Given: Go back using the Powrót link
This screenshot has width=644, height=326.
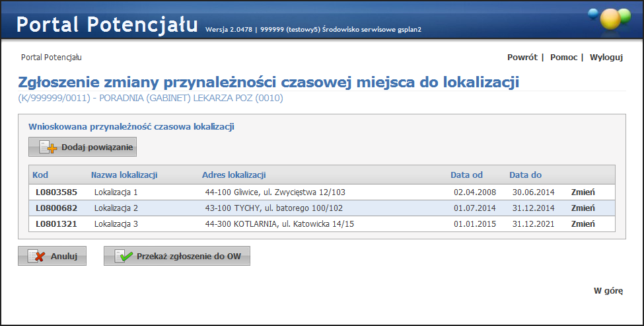Looking at the screenshot, I should (x=522, y=58).
